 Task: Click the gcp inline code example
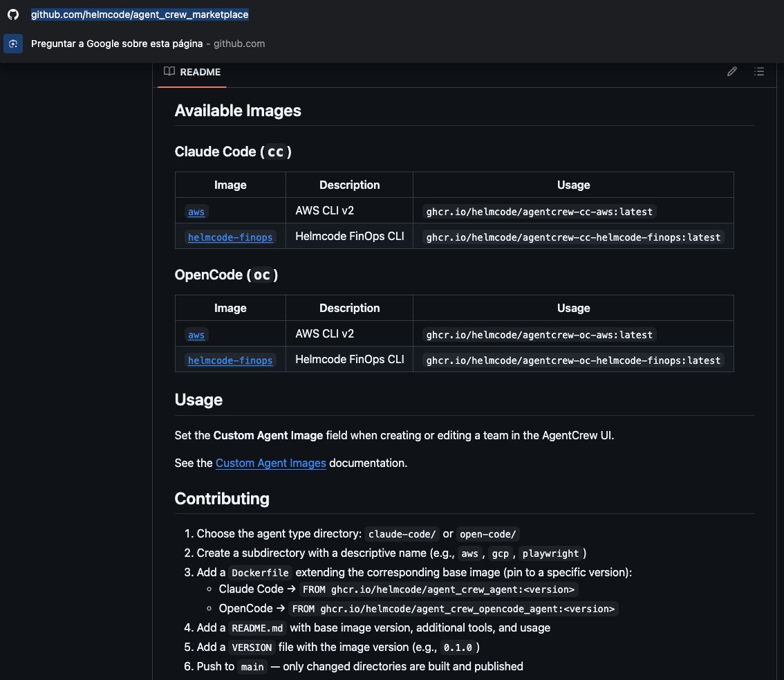500,553
